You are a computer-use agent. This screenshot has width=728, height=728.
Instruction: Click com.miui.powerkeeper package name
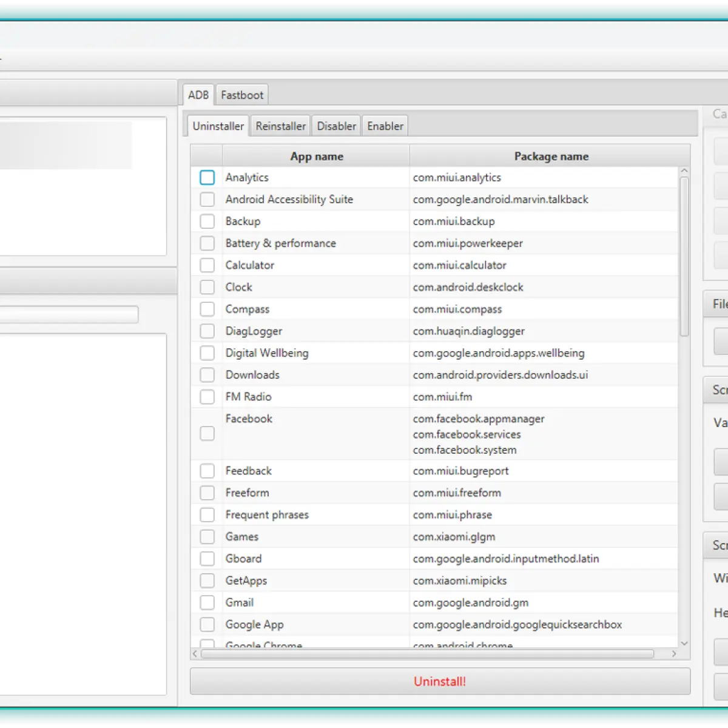[468, 243]
